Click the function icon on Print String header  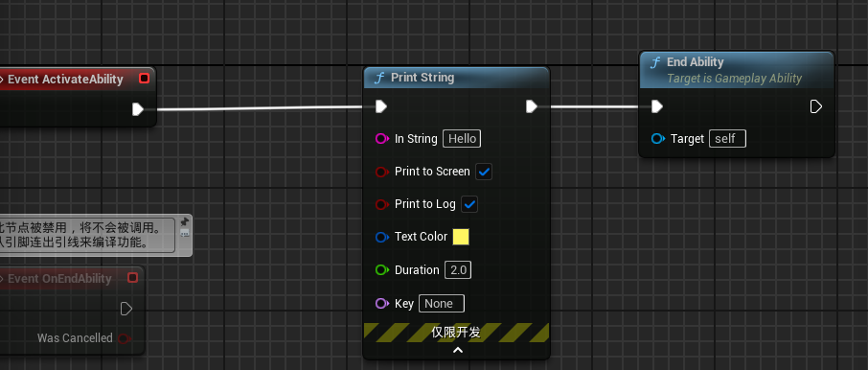tap(379, 78)
